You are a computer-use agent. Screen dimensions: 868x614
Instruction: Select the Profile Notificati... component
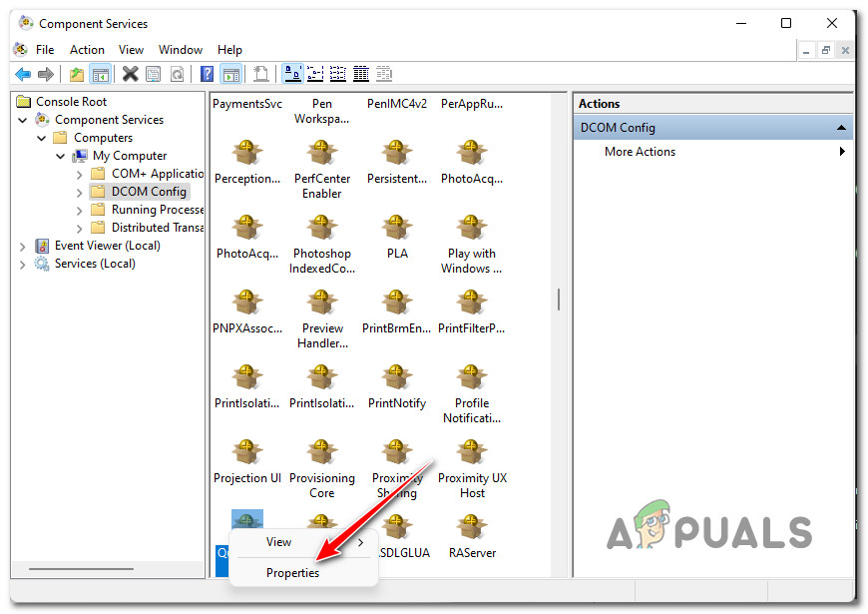pos(472,394)
